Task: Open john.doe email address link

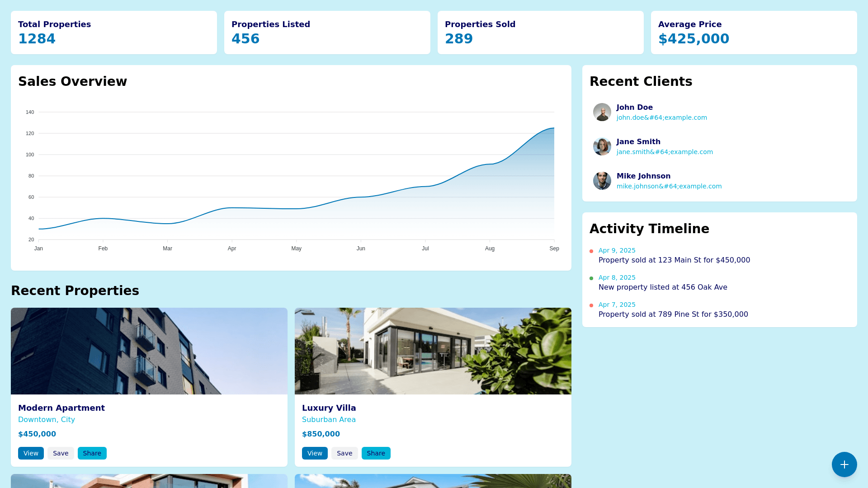Action: [x=661, y=117]
